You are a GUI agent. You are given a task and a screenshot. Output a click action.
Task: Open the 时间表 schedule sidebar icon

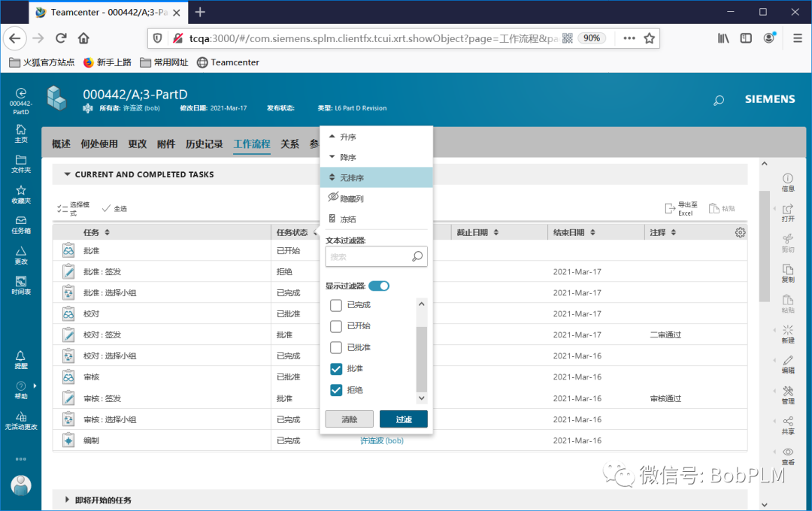(21, 286)
